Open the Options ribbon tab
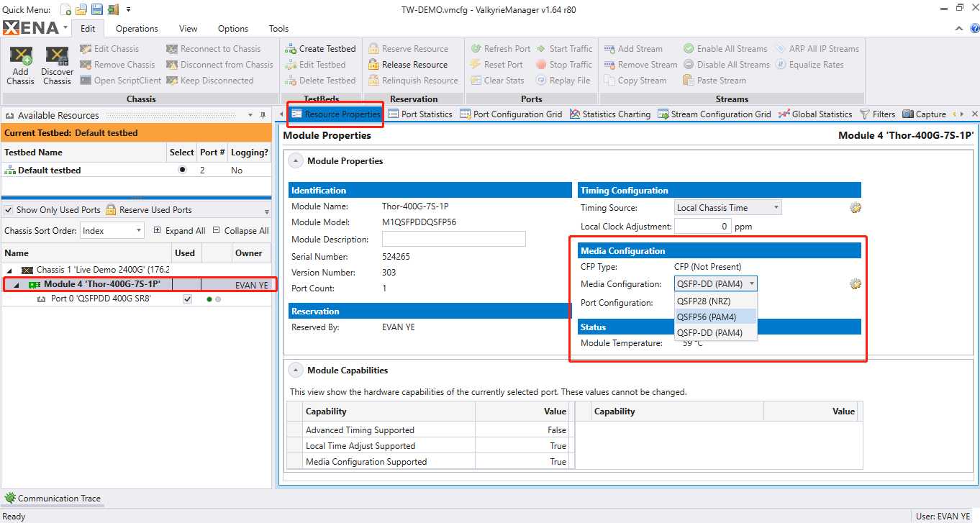 tap(233, 29)
